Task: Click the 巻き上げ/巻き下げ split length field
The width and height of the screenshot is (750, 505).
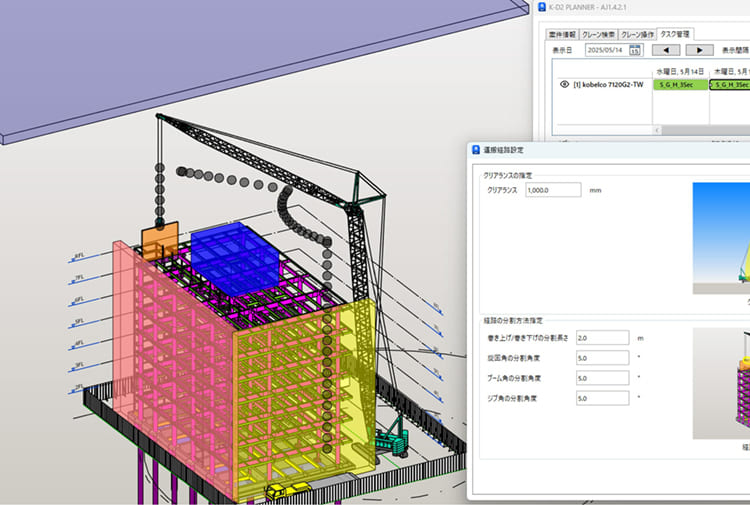Action: (x=601, y=338)
